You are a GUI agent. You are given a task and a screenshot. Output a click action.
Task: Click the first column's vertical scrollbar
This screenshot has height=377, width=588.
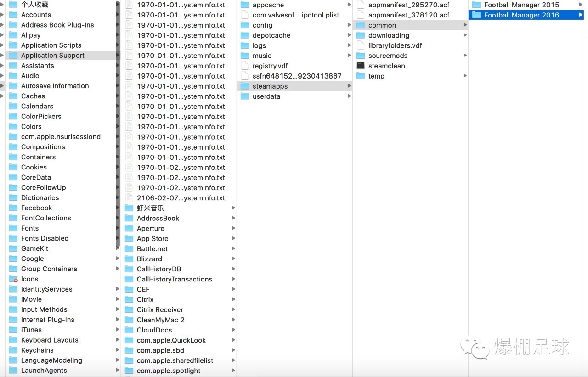point(118,124)
